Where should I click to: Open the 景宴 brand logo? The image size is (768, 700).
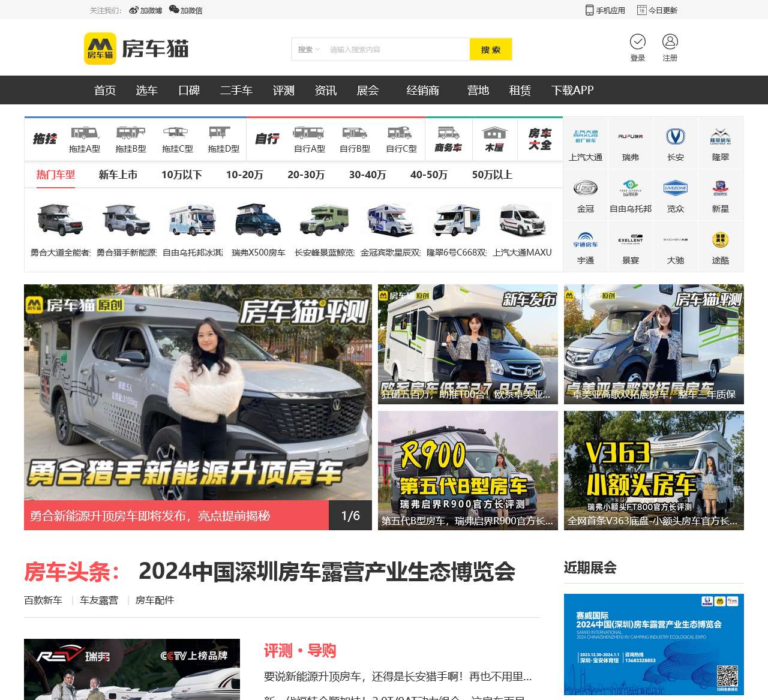(631, 240)
